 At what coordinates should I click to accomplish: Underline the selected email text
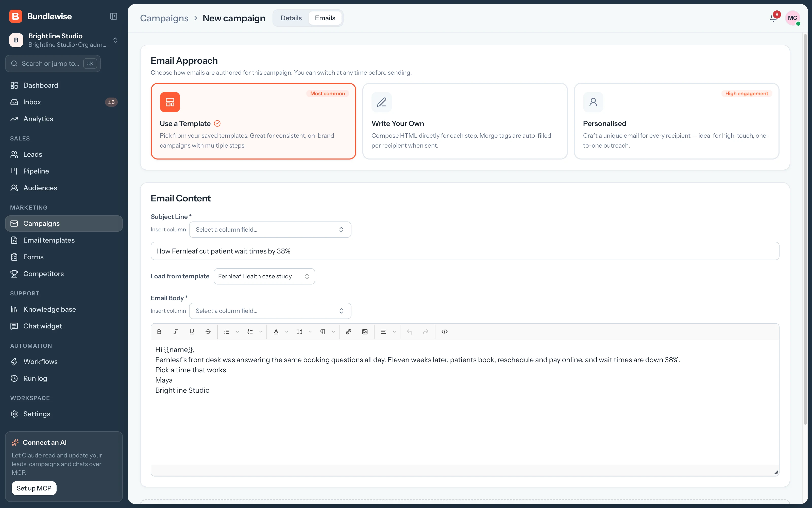pos(192,332)
